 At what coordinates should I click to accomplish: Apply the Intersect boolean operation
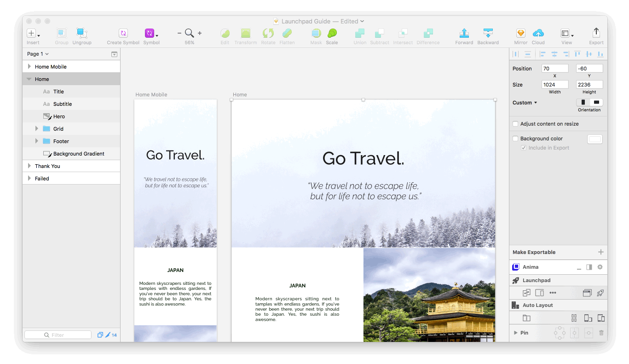(x=403, y=33)
